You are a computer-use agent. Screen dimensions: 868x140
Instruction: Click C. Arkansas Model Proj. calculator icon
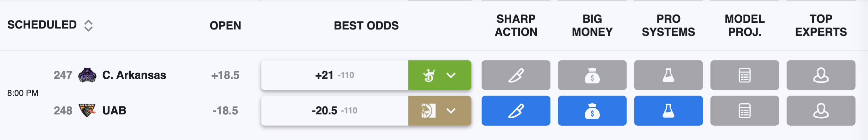click(744, 75)
